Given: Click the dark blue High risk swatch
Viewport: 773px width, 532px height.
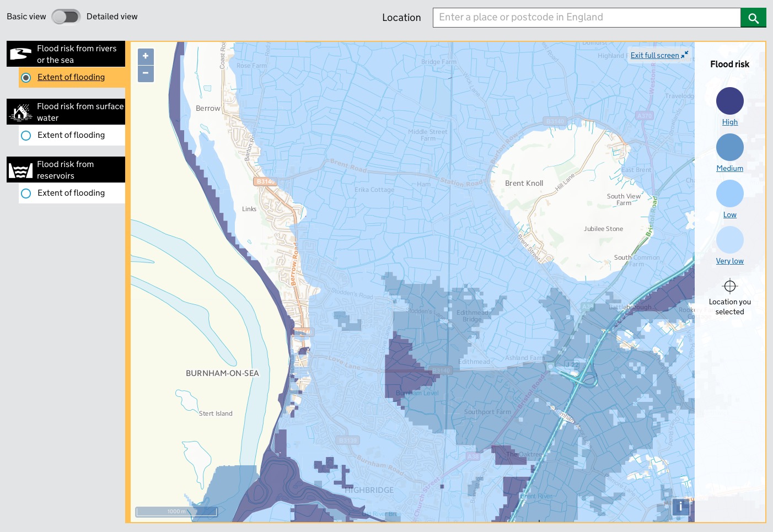Looking at the screenshot, I should coord(729,101).
